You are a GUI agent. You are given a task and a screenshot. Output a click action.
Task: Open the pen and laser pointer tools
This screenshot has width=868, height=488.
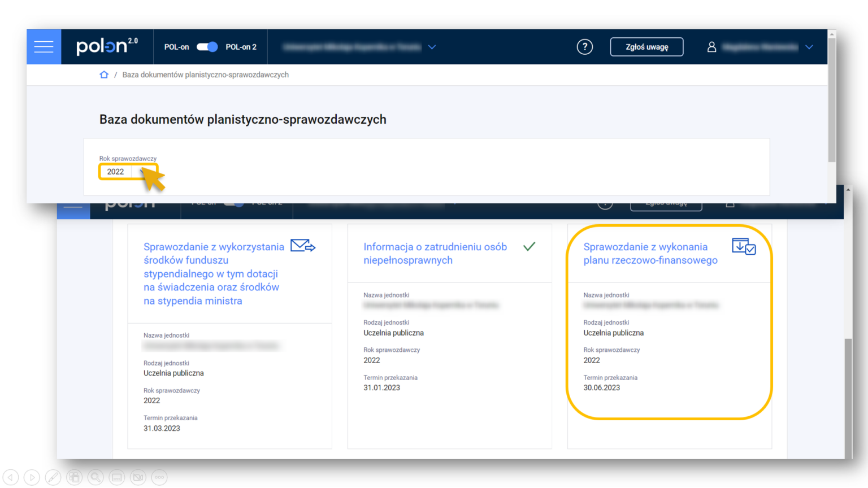point(53,477)
